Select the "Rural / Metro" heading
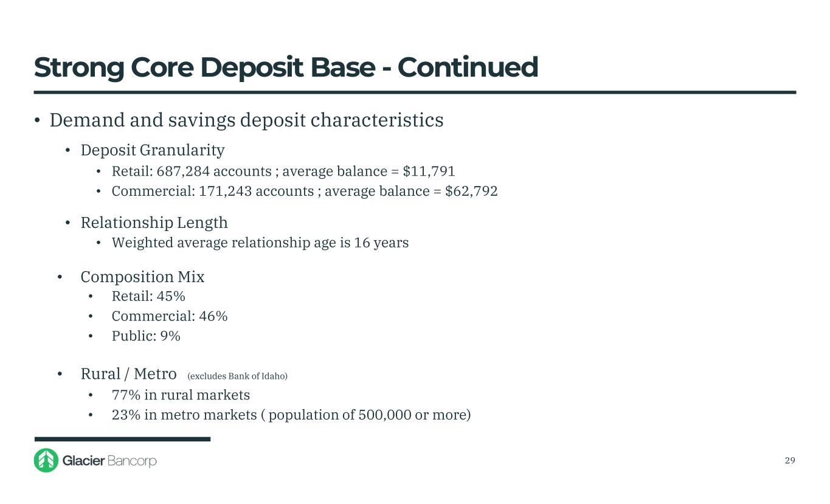The height and width of the screenshot is (504, 830). [x=129, y=373]
